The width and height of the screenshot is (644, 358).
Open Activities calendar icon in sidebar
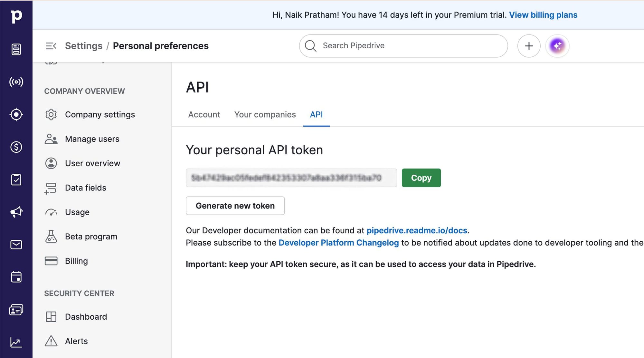coord(16,277)
